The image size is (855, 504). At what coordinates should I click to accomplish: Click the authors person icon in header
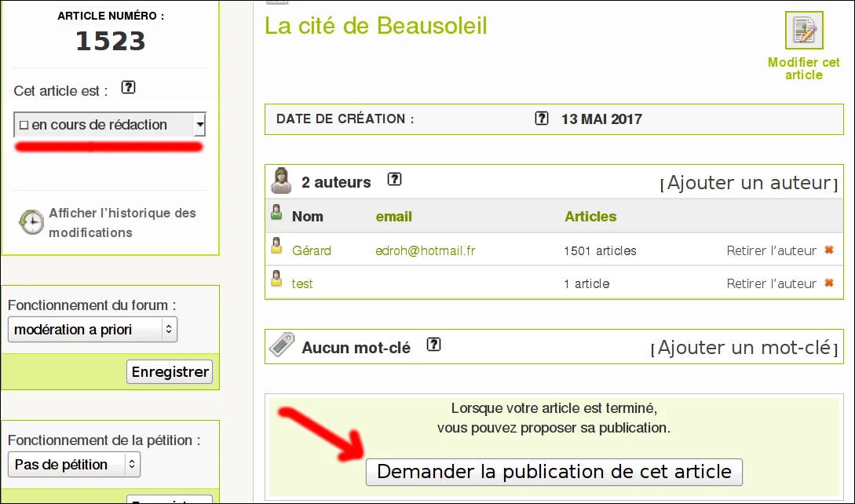(x=281, y=181)
